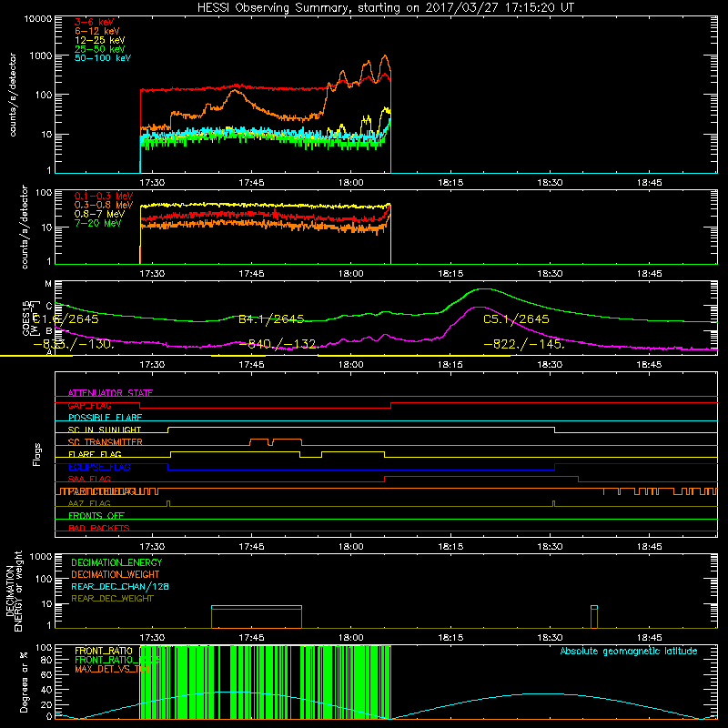Select the REAR_DEC_WEIGHT legend label
Screen dimensions: 728x728
pos(112,599)
